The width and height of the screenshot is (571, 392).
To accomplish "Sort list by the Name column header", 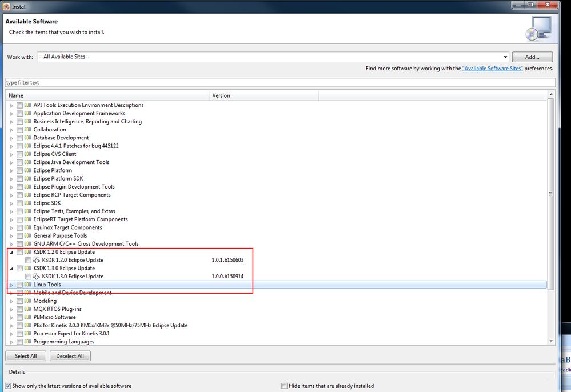I will click(108, 95).
